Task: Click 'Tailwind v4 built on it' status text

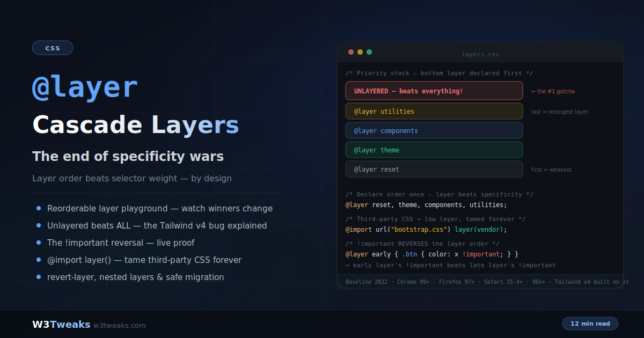Action: [592, 282]
